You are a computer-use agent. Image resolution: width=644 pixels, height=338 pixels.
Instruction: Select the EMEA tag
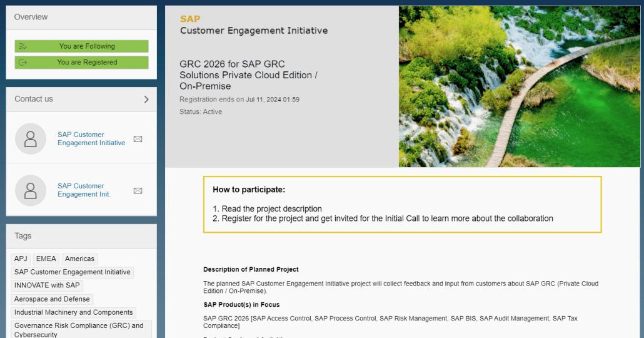(x=46, y=259)
